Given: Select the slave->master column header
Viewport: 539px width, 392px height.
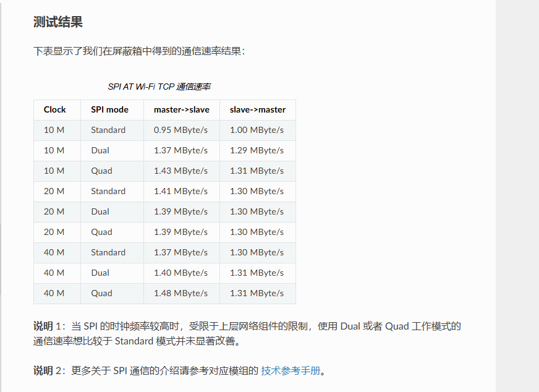Looking at the screenshot, I should click(257, 109).
